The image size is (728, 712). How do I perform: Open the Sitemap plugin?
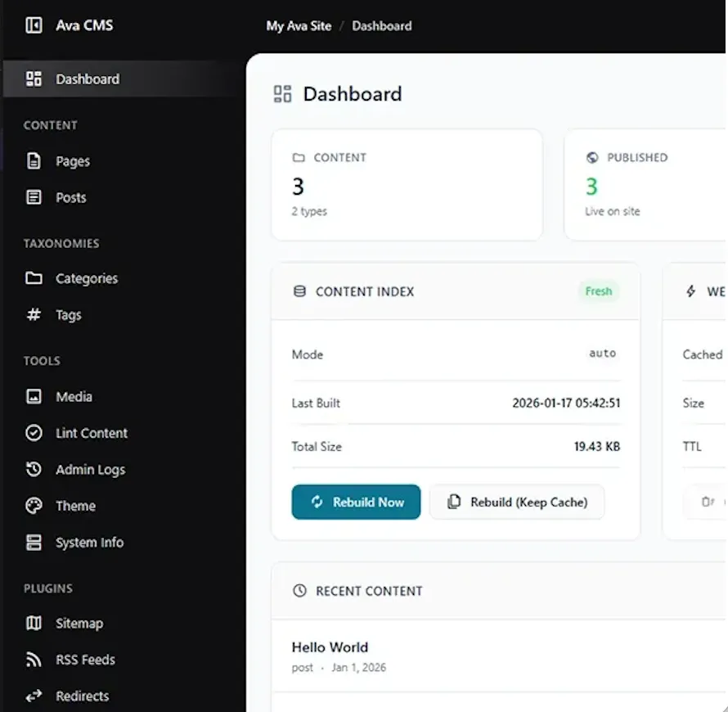[x=123, y=623]
